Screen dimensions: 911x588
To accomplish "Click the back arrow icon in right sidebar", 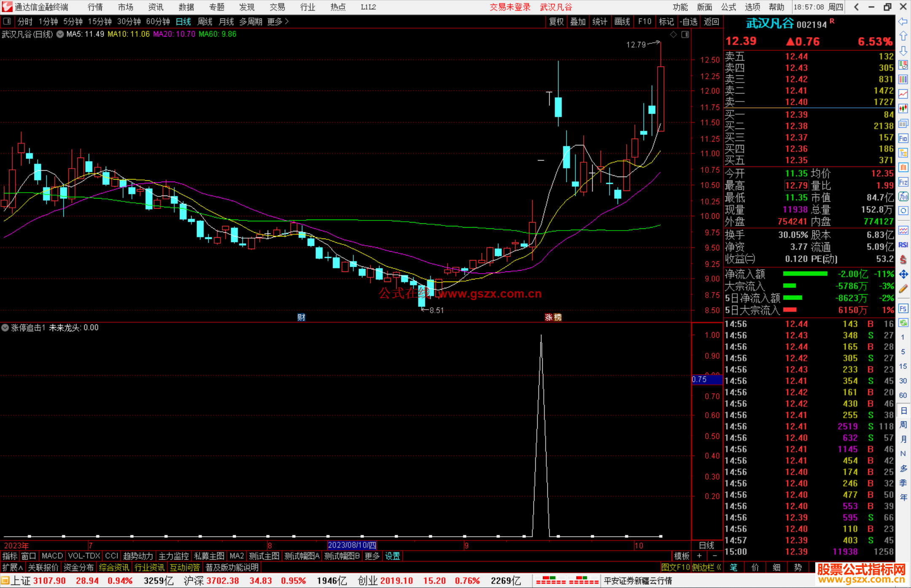I will [903, 21].
